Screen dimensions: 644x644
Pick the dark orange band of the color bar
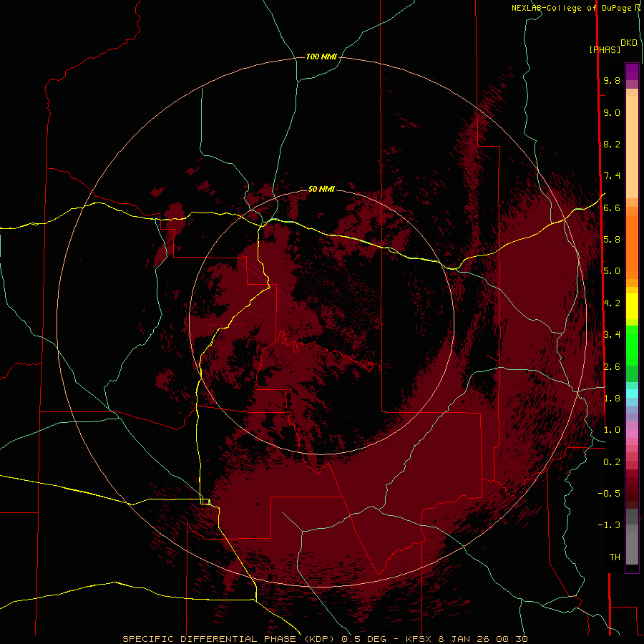[632, 246]
